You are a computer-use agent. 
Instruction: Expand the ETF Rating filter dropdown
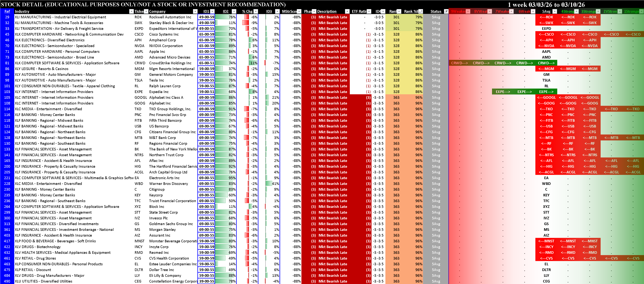point(369,11)
